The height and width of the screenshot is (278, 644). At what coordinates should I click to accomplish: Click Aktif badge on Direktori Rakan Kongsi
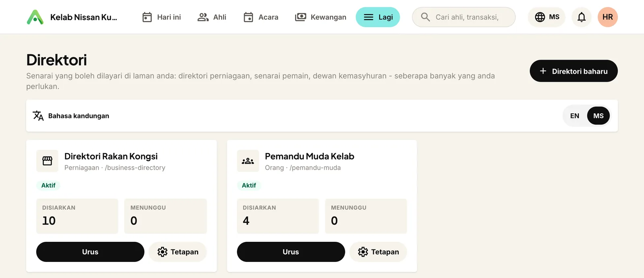pyautogui.click(x=48, y=185)
